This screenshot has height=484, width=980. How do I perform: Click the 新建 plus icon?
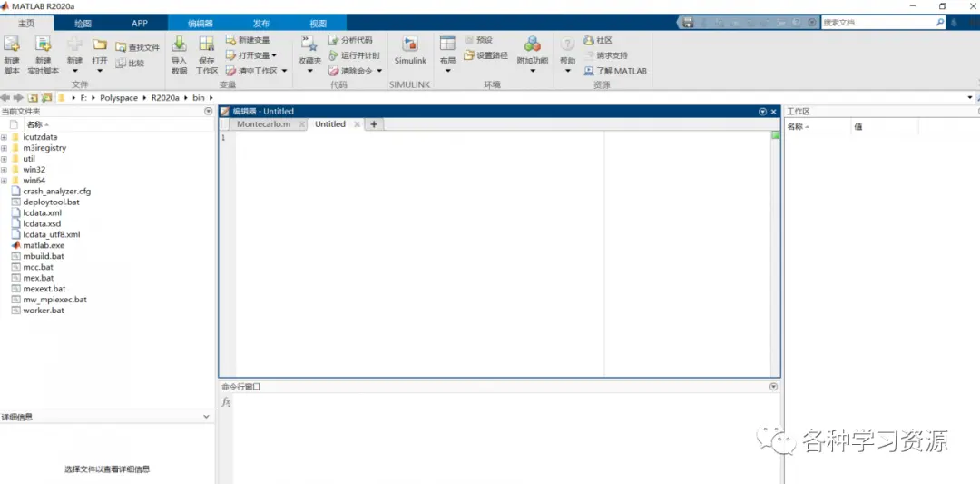coord(74,45)
